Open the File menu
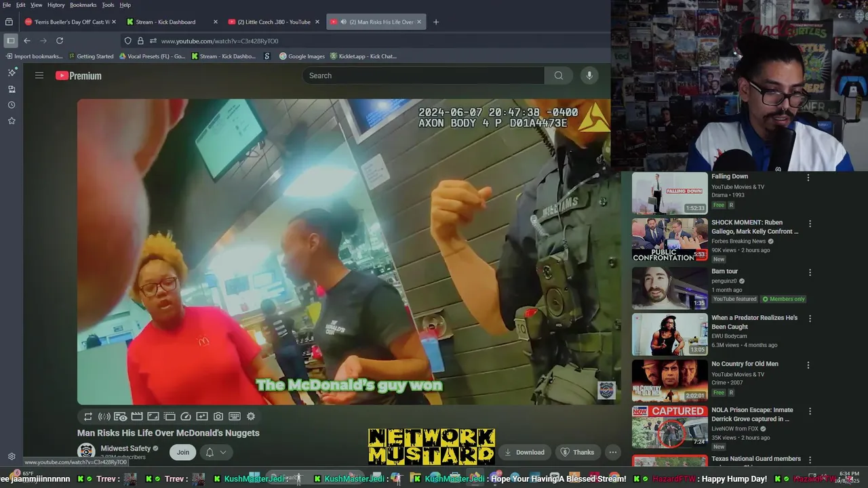 coord(7,5)
